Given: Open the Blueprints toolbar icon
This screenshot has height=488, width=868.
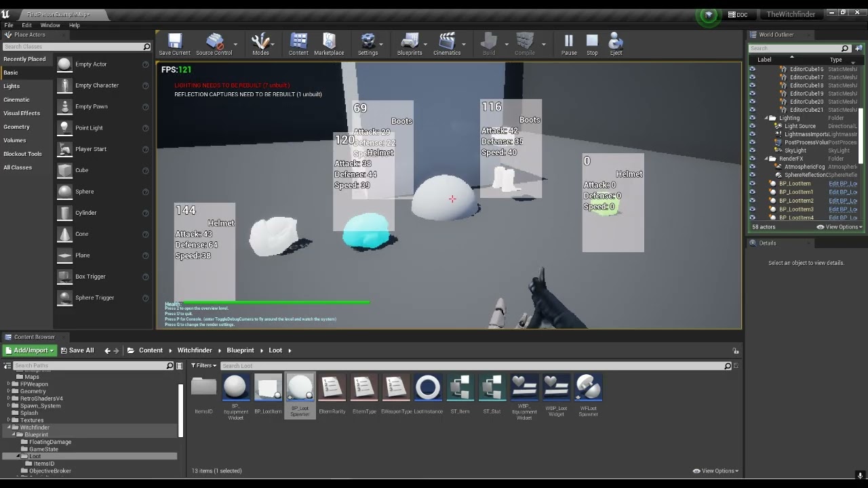Looking at the screenshot, I should (x=410, y=45).
